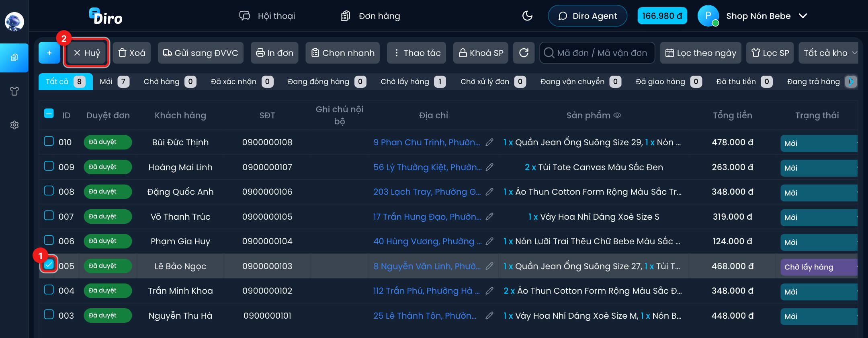Edit address pencil for order 009

pos(489,167)
